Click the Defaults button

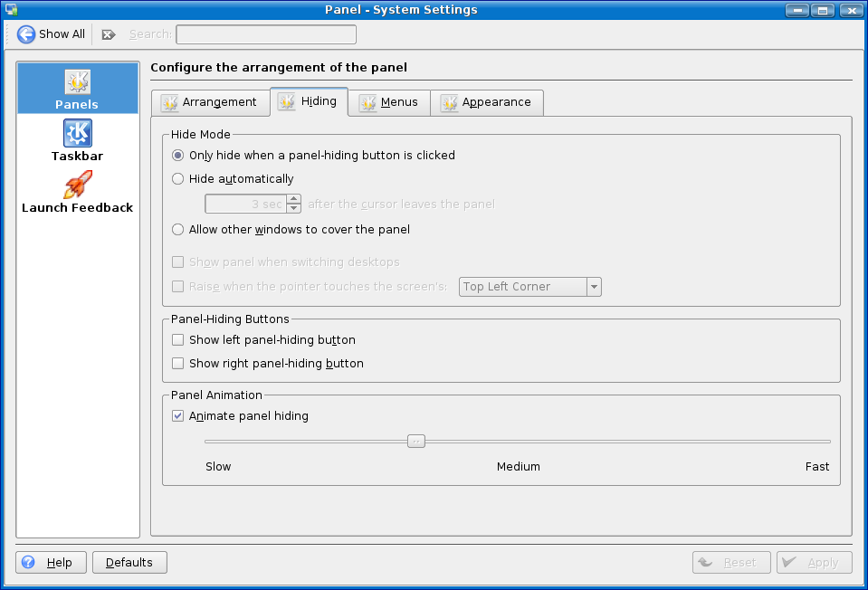click(x=129, y=562)
